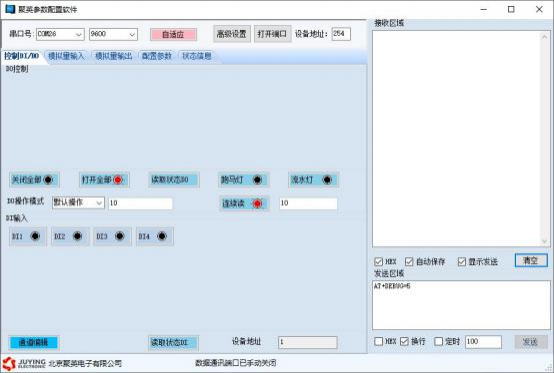Click the 跑马灯 indicator button
554x373 pixels.
coord(244,179)
